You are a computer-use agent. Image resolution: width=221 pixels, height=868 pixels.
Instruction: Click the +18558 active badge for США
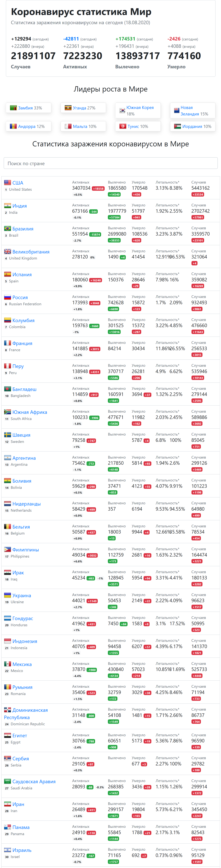pos(98,189)
